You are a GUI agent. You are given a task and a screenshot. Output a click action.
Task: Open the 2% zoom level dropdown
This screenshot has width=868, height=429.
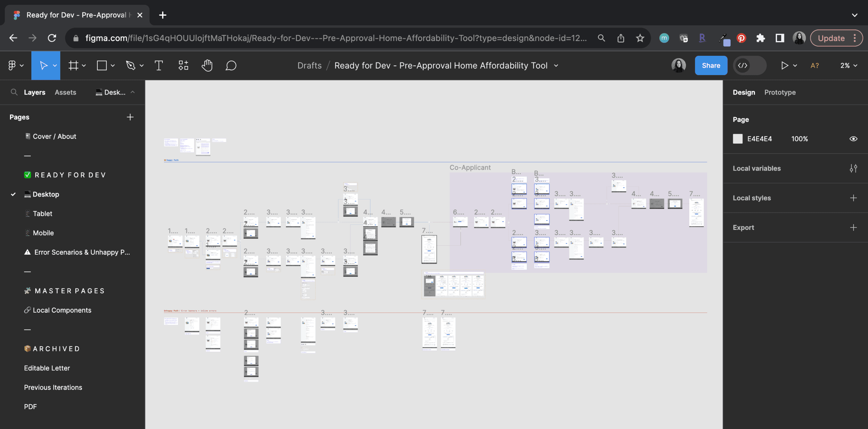point(848,65)
